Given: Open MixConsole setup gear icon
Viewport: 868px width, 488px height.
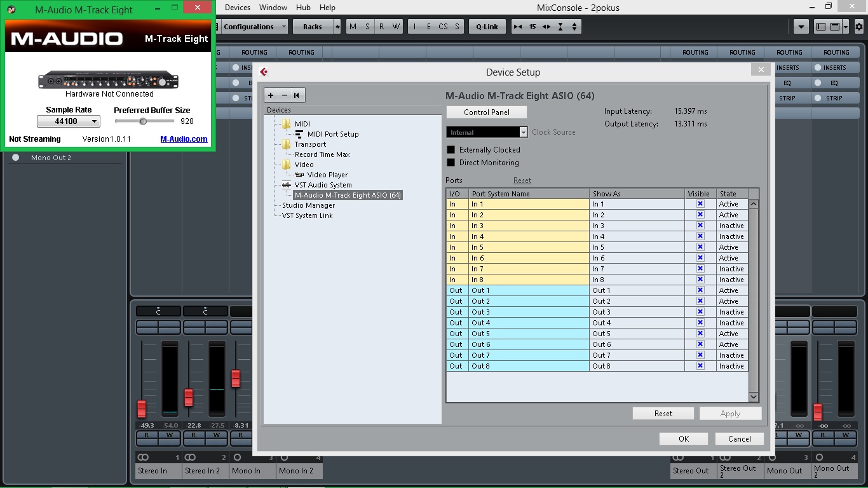Looking at the screenshot, I should pos(859,27).
